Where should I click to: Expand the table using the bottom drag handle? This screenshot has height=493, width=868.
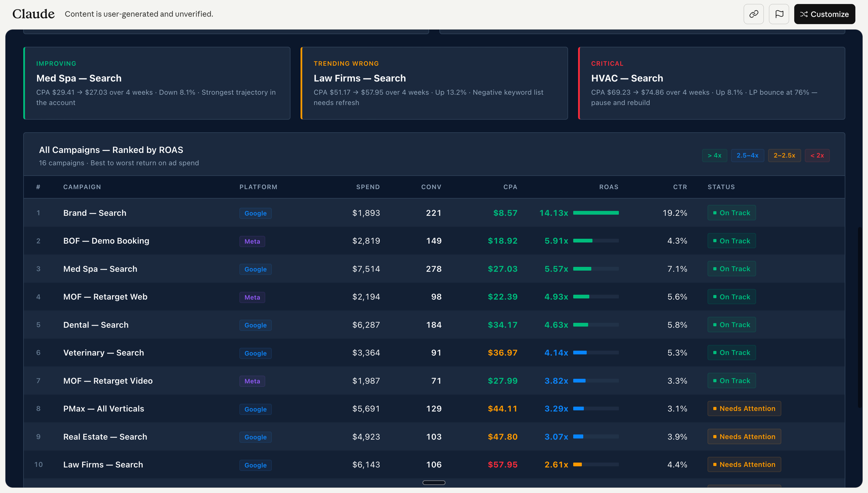point(434,482)
